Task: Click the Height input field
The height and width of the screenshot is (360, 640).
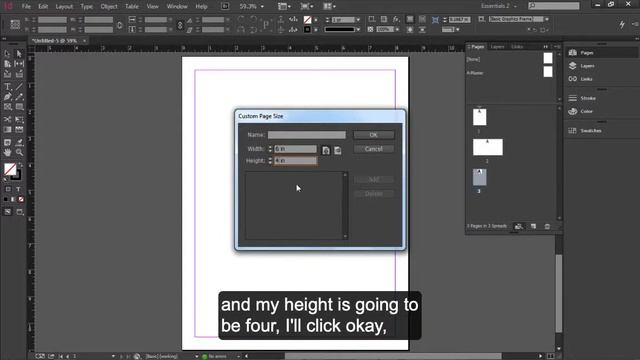Action: [x=296, y=161]
